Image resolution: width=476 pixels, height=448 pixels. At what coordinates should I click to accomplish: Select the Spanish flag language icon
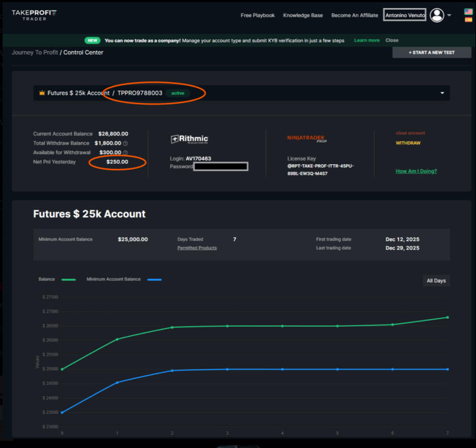(468, 19)
